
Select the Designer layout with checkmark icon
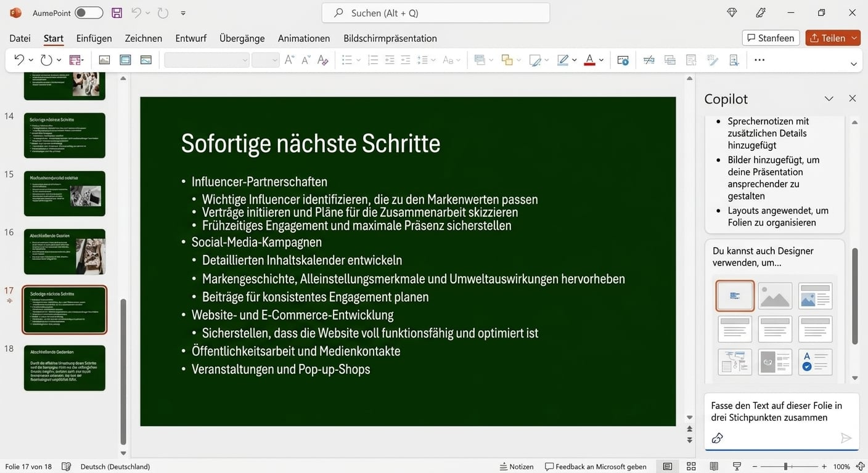click(815, 362)
